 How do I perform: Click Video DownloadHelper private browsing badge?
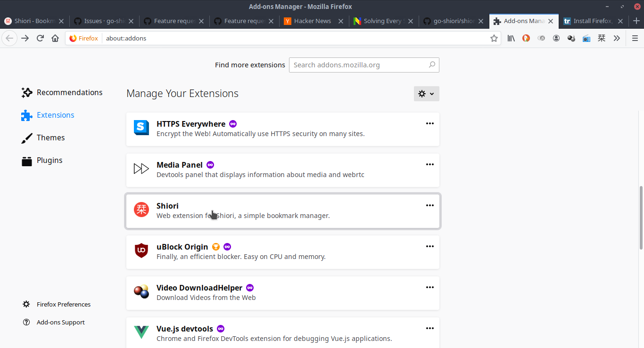point(250,288)
